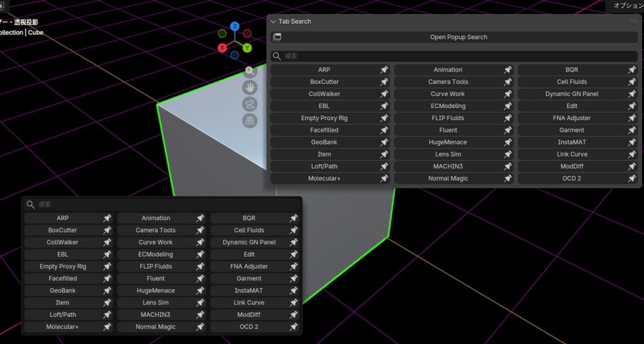This screenshot has height=344, width=644.
Task: Pin Dynamic GN Panel in Tab Search panel
Action: [631, 94]
